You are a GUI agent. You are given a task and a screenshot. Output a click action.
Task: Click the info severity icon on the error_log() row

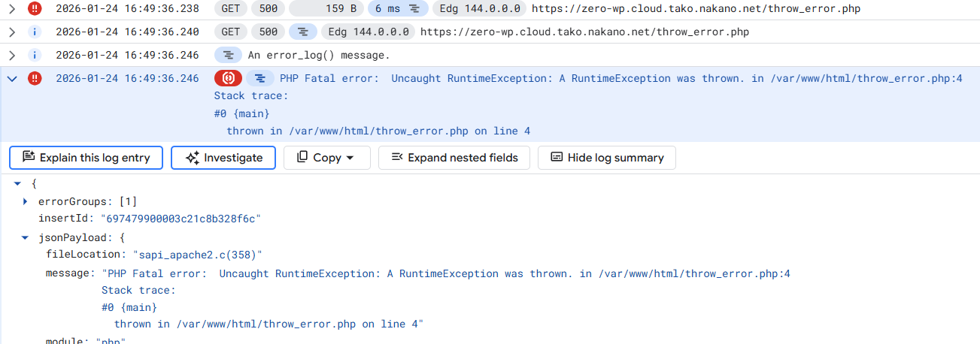(x=35, y=56)
